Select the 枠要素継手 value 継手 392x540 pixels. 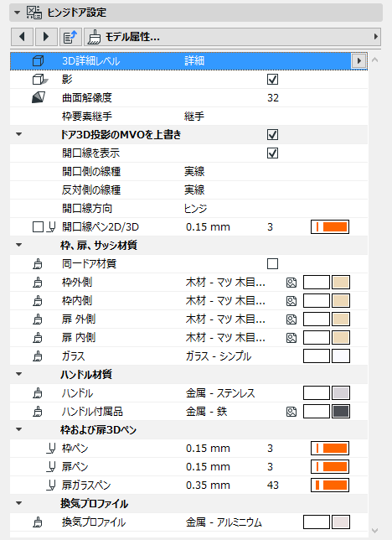(194, 117)
